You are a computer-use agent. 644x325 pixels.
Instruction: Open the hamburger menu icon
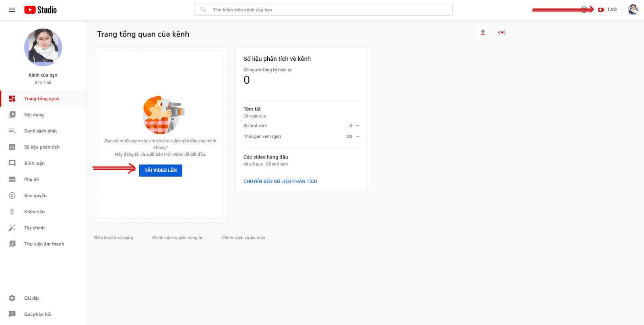pos(12,10)
